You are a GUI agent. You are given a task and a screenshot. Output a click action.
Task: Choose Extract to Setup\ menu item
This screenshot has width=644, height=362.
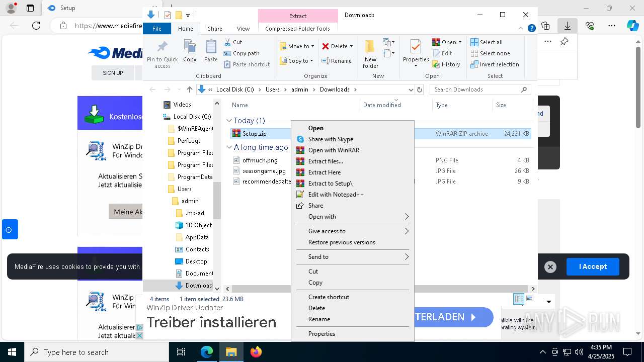point(352,184)
